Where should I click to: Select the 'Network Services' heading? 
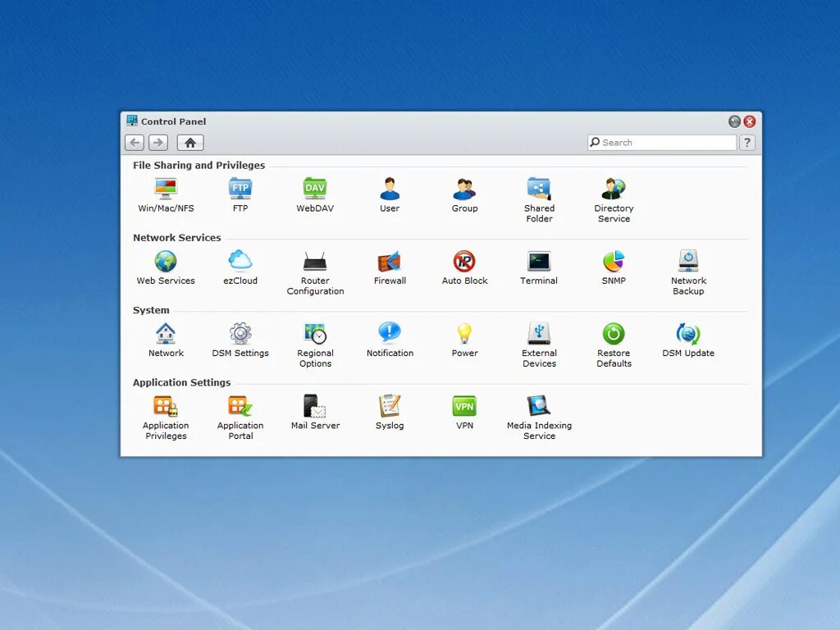pos(177,237)
